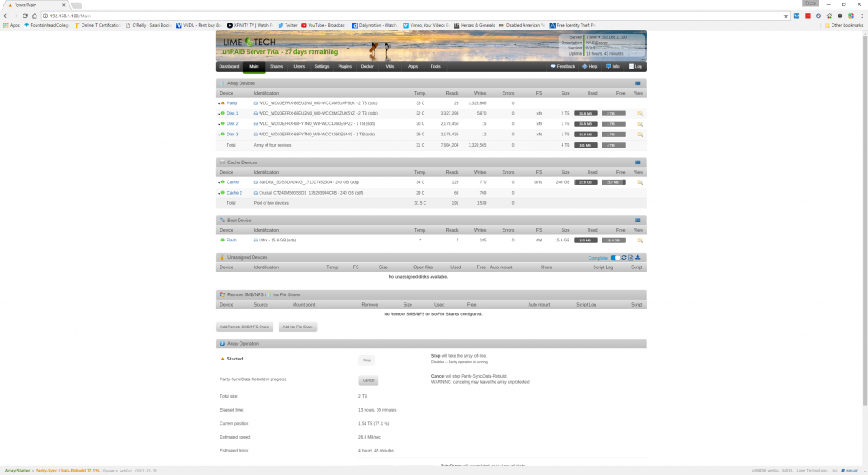The image size is (868, 475).
Task: Click the Boot Device view toggle icon
Action: pyautogui.click(x=637, y=221)
